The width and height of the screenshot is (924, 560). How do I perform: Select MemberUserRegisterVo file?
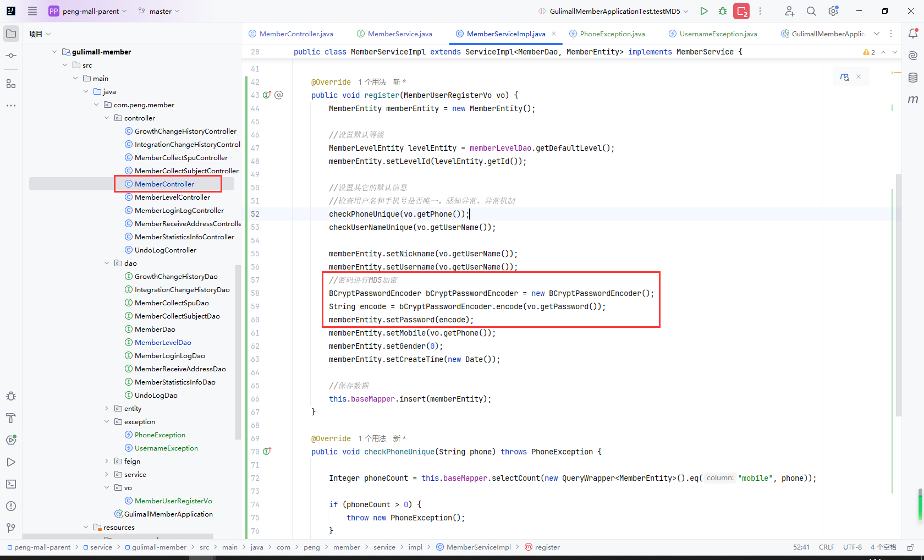[x=173, y=501]
